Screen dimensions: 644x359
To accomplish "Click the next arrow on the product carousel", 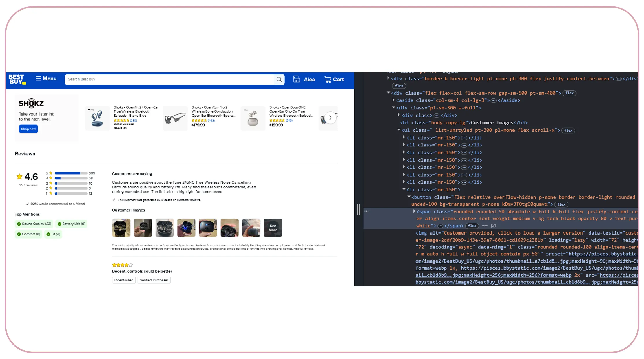I will tap(330, 118).
